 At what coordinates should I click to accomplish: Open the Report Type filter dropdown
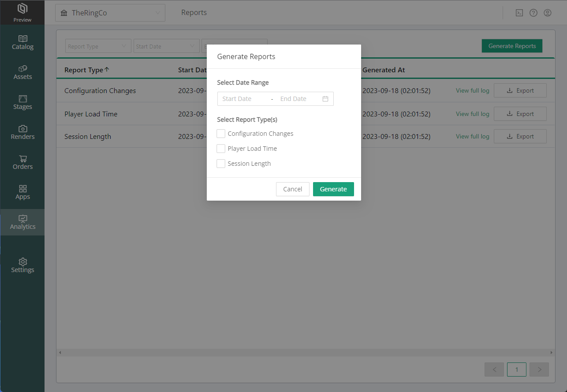[98, 46]
